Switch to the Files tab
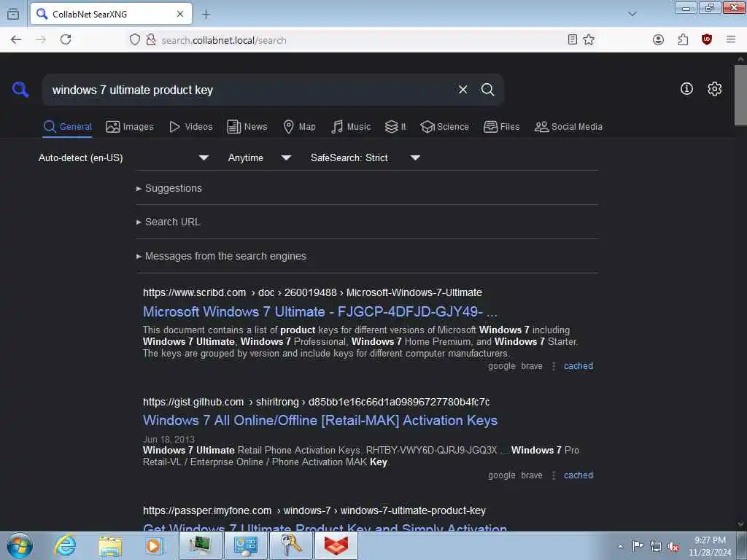Viewport: 747px width, 560px height. [501, 127]
